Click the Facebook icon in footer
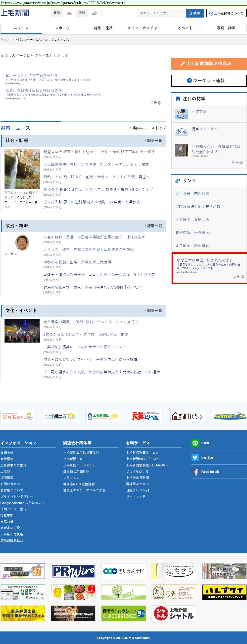The image size is (247, 644). click(x=195, y=471)
